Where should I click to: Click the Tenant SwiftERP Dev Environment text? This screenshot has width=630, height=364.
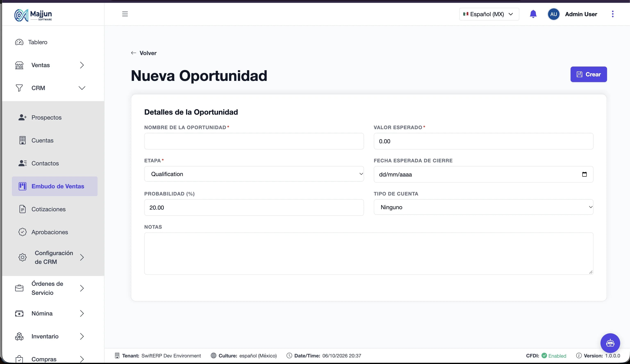pos(161,356)
